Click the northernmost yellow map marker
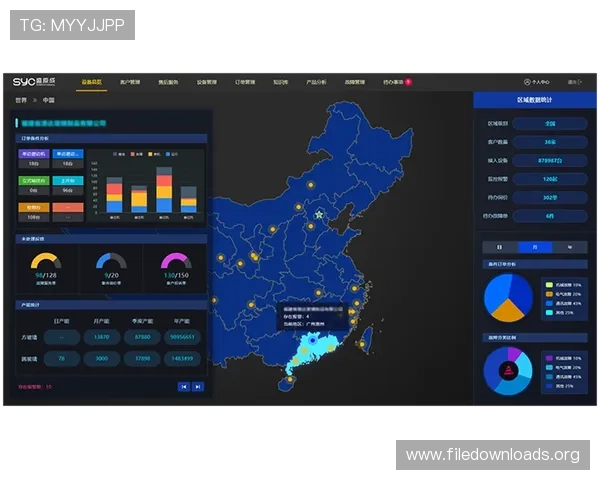The image size is (600, 480). [x=311, y=185]
